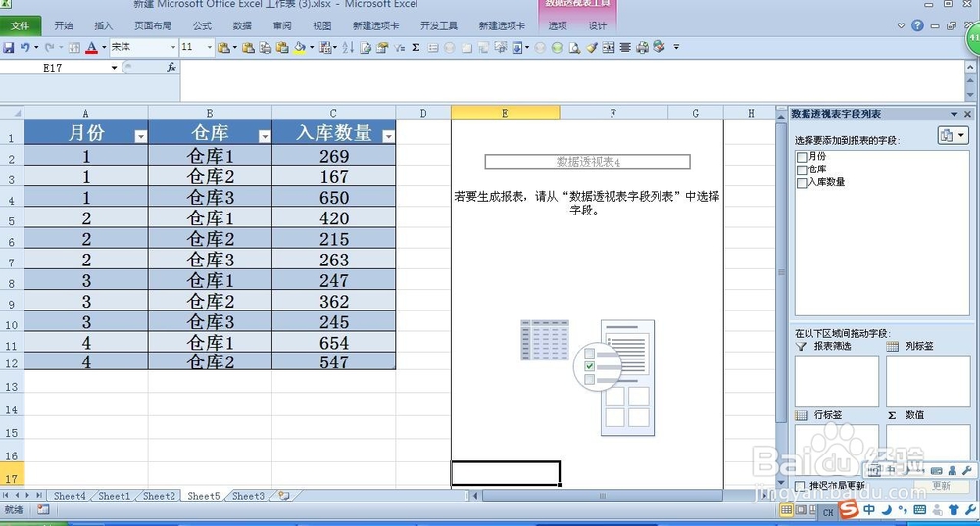Open the font name 宋体 dropdown

(173, 47)
